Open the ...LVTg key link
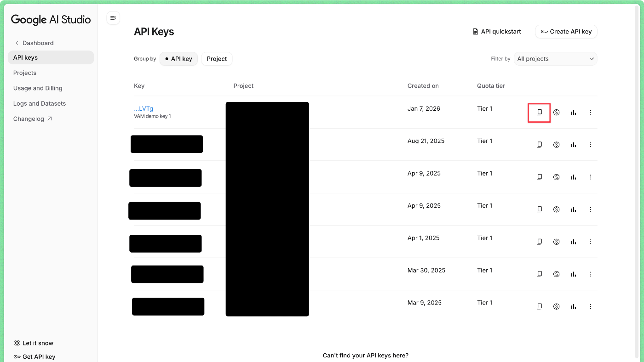644x362 pixels. coord(143,108)
